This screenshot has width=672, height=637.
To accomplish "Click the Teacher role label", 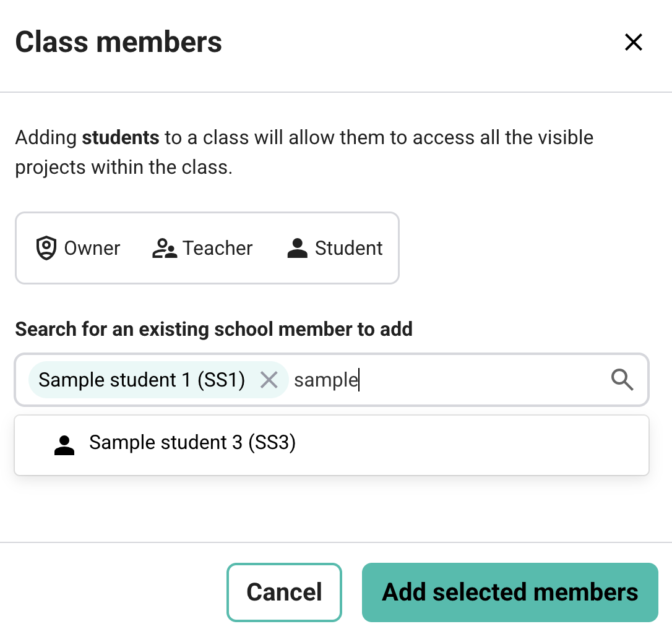I will (218, 249).
